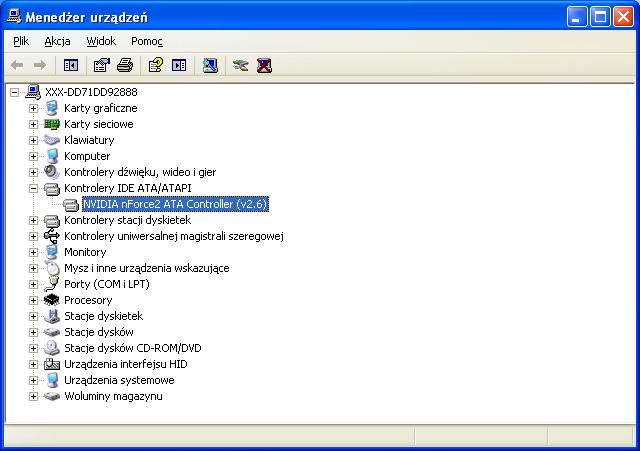The height and width of the screenshot is (451, 640).
Task: Click the Urządzenia interfejsu HID icon
Action: [x=52, y=364]
